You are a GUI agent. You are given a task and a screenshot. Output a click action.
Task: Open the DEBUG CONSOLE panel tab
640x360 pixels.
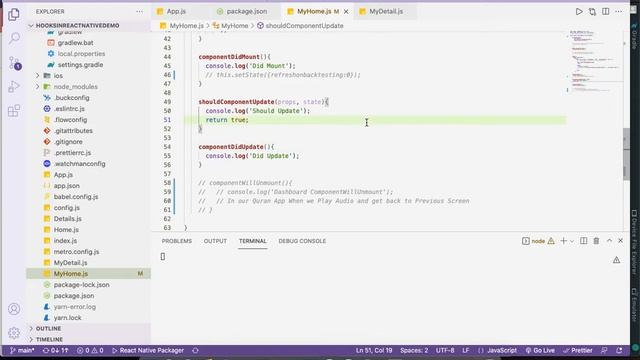coord(302,241)
